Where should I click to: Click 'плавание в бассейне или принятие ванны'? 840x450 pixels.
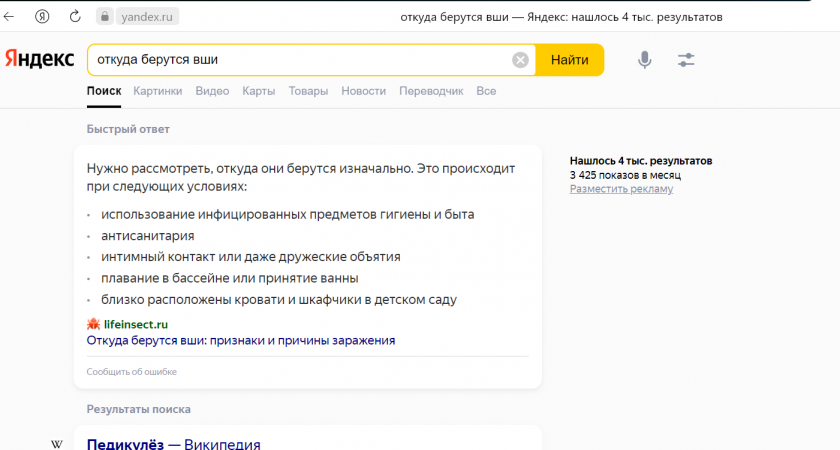pyautogui.click(x=230, y=278)
